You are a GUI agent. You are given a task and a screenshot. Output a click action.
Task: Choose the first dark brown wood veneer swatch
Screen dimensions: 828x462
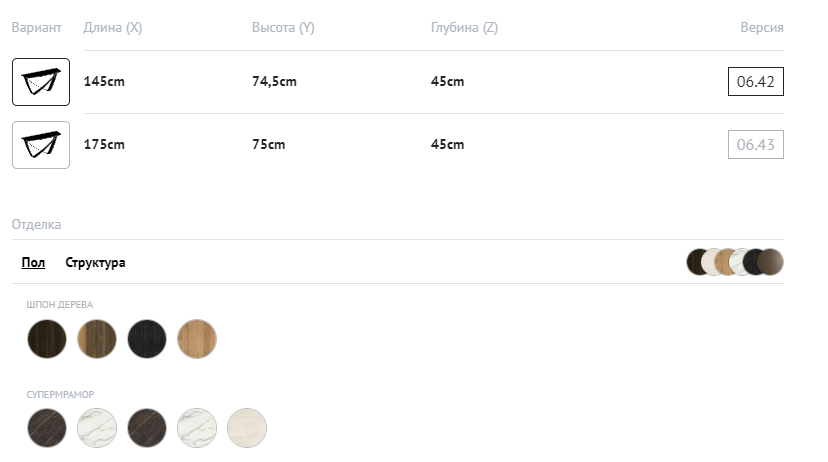[47, 339]
